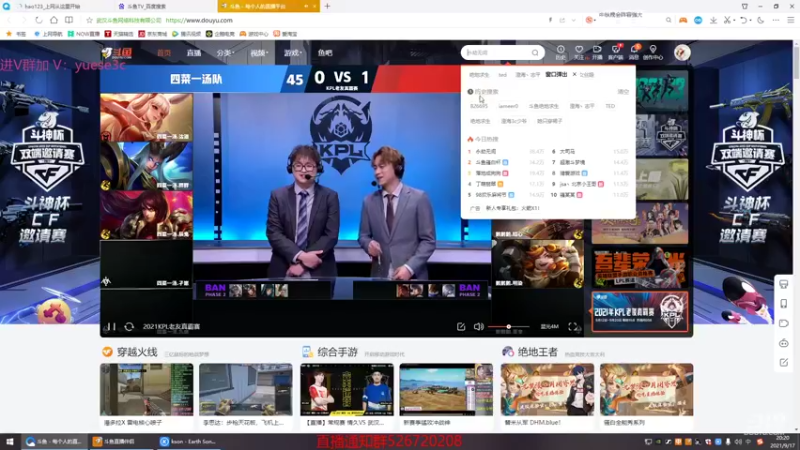Select the 直播 live nav item
This screenshot has width=800, height=450.
[x=194, y=53]
